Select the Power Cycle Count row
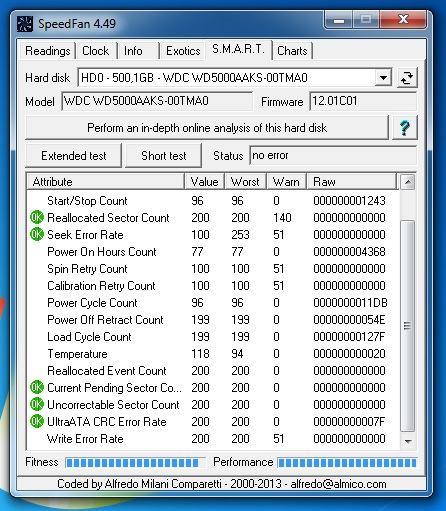 pos(212,303)
